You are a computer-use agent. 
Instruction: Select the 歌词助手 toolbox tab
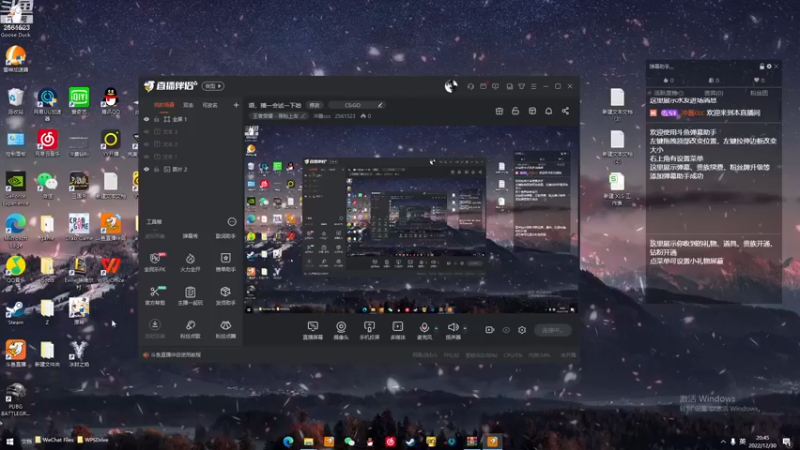(x=226, y=236)
